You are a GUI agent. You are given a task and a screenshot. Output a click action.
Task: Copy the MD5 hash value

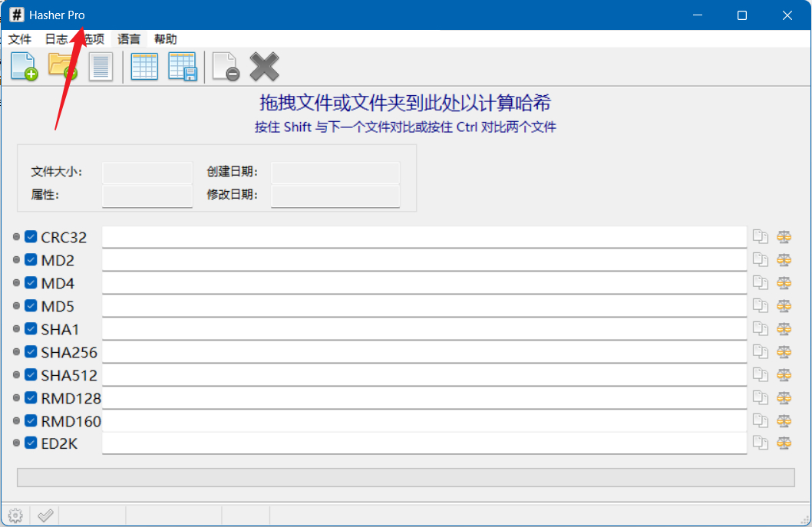tap(761, 305)
